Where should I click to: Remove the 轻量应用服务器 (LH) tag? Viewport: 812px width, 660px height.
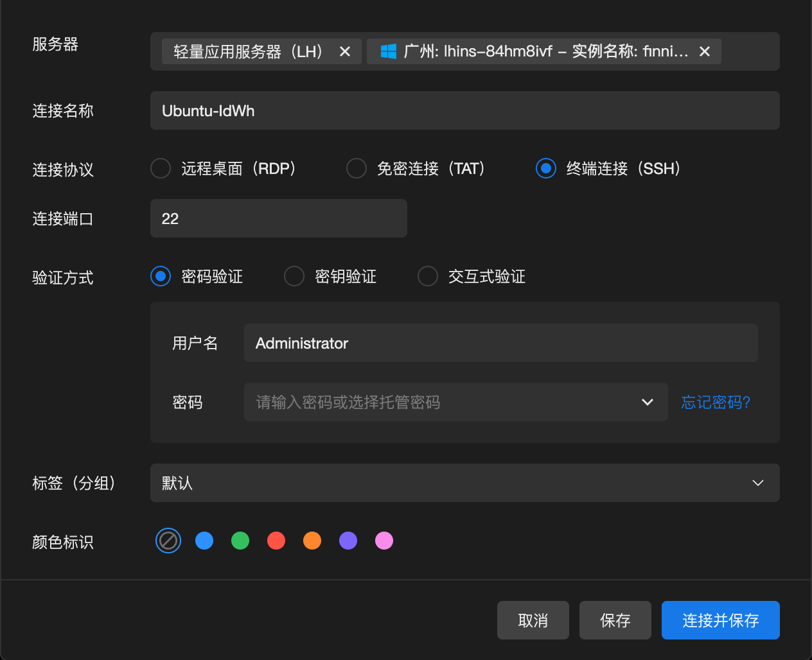[345, 51]
